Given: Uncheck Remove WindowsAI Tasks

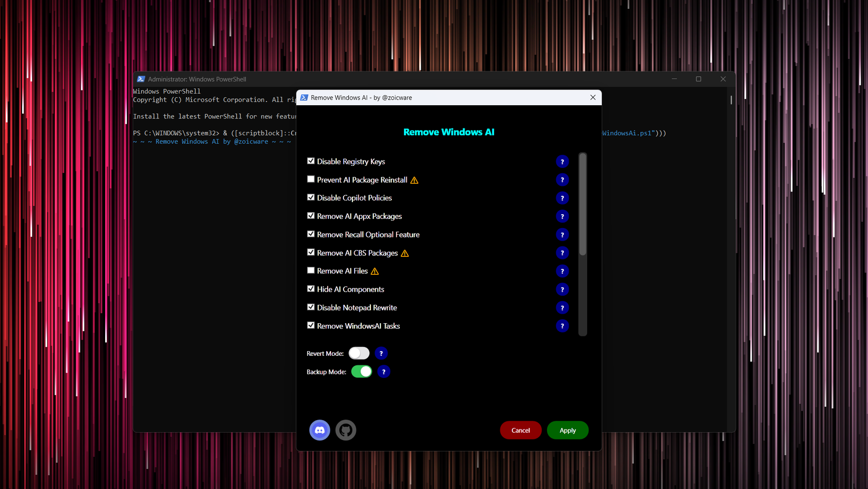Looking at the screenshot, I should click(x=311, y=325).
